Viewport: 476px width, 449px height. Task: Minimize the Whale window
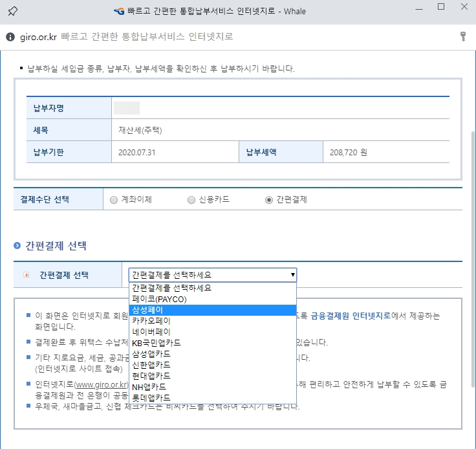point(419,9)
